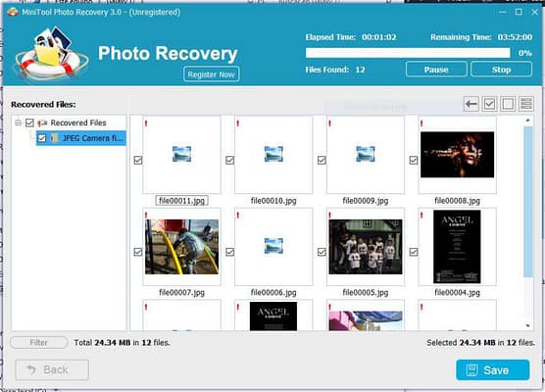Viewport: 545px width, 392px height.
Task: Click the MiniTool app icon in title bar
Action: tap(13, 12)
